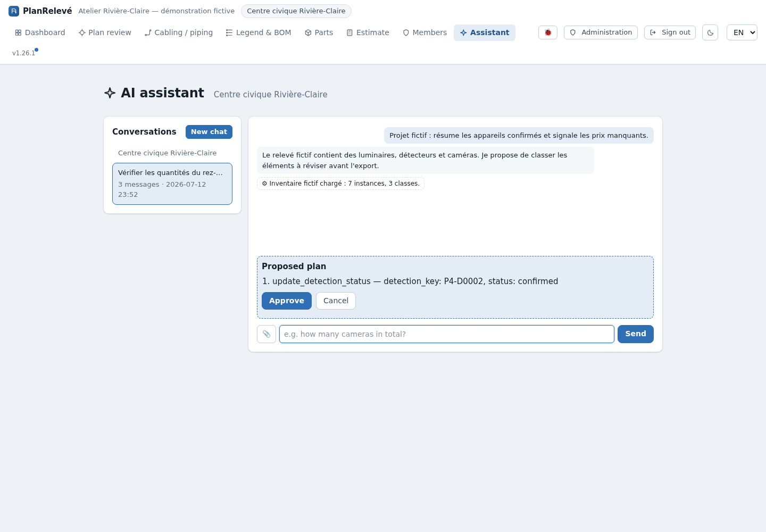Click the v1.26.1 version label
This screenshot has height=532, width=766.
pyautogui.click(x=24, y=53)
